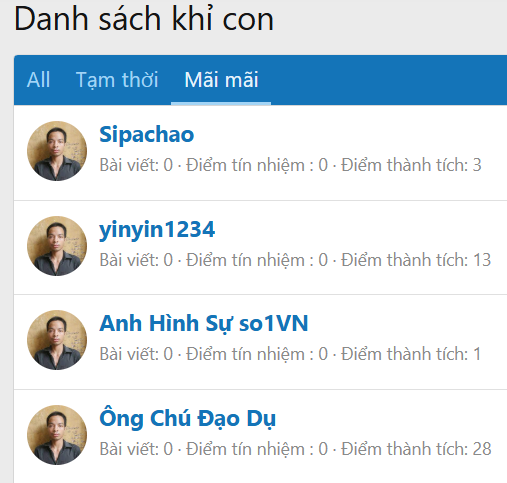Click the Danh sách khỉ con heading
The image size is (507, 483).
coord(144,19)
